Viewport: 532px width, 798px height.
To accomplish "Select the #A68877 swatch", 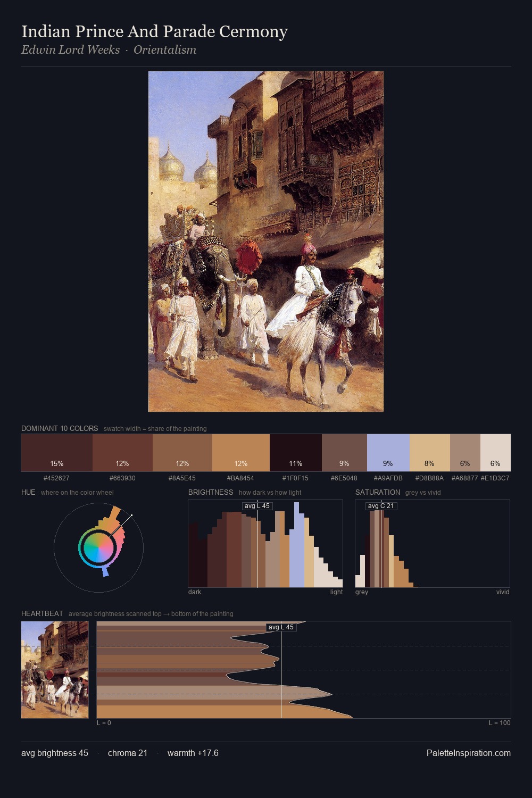I will 465,453.
